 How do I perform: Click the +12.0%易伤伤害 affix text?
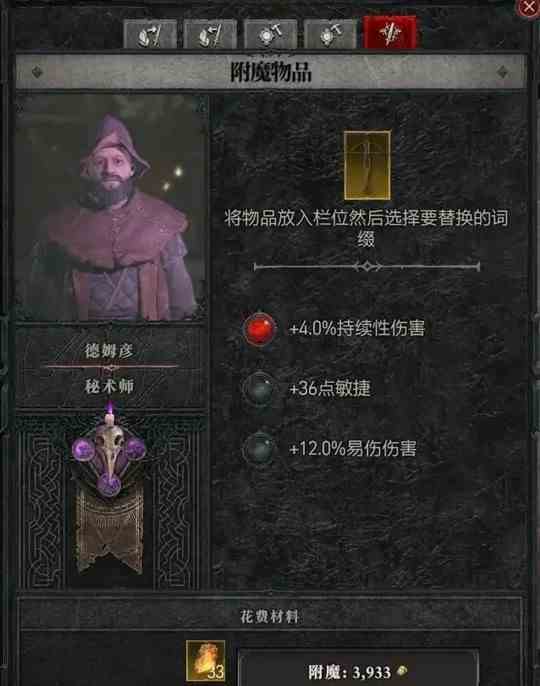[353, 448]
